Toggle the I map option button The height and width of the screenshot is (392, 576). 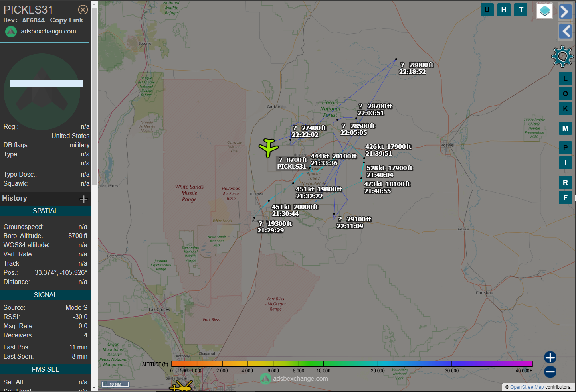565,163
